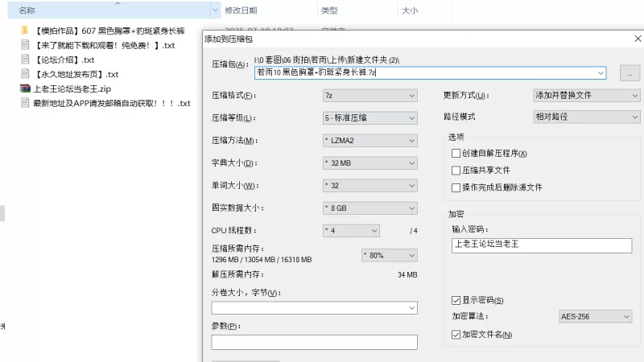Click the 输入密码 password field
Image resolution: width=644 pixels, height=362 pixels.
542,245
